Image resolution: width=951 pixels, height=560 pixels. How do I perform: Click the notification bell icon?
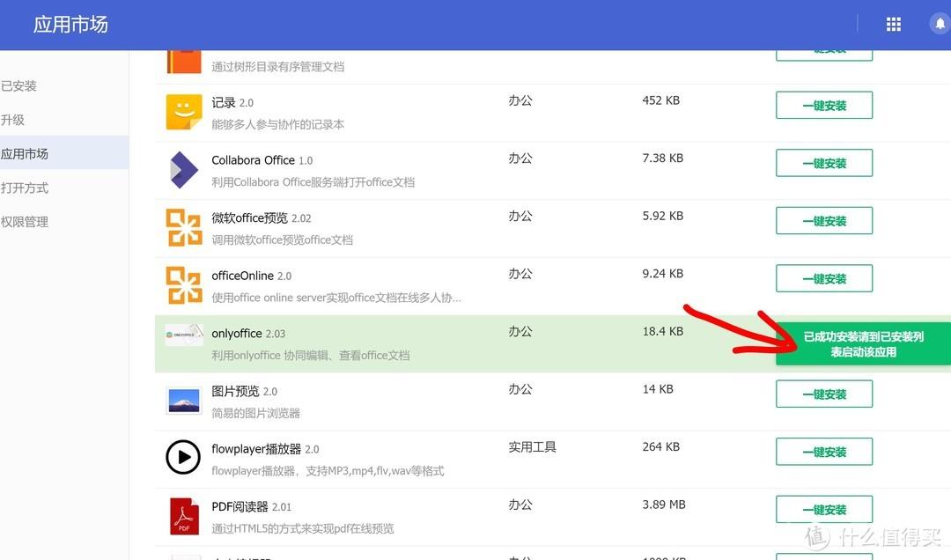point(940,25)
